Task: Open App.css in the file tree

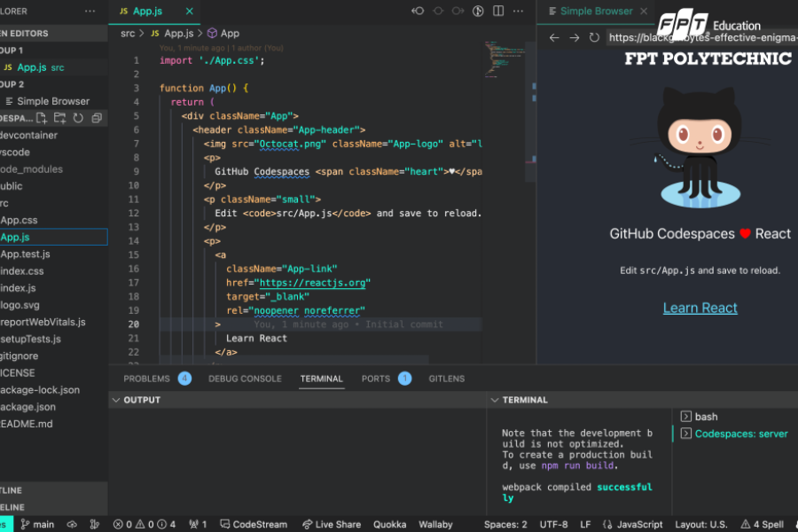Action: 20,220
